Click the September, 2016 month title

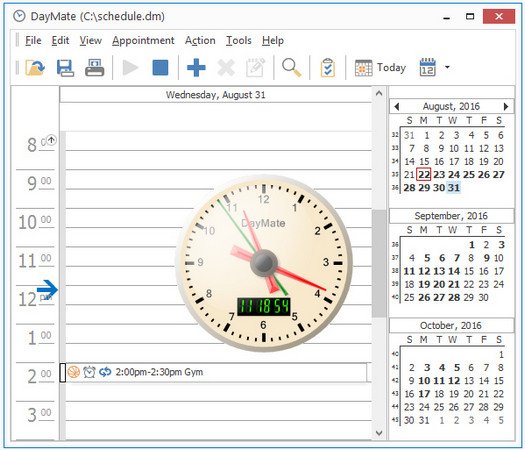pyautogui.click(x=451, y=216)
